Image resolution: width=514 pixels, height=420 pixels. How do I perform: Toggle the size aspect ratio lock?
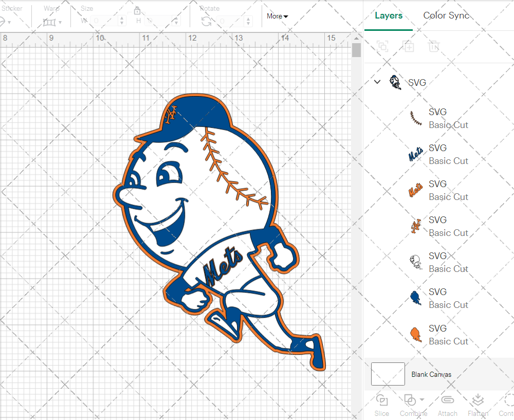coord(137,10)
